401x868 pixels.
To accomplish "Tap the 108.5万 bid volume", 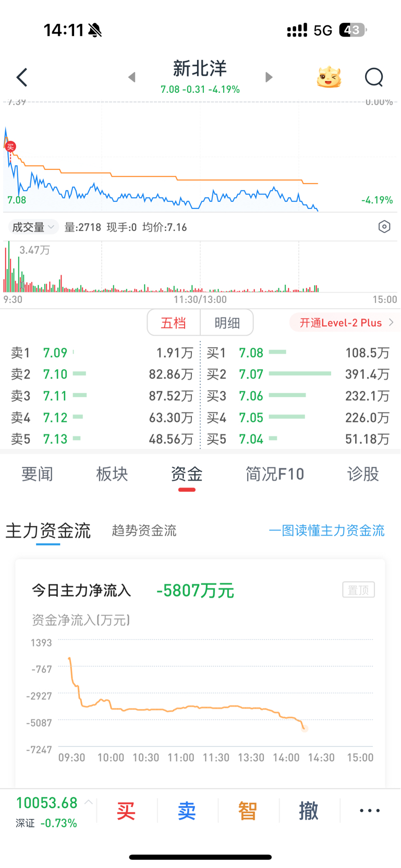I will pyautogui.click(x=367, y=353).
